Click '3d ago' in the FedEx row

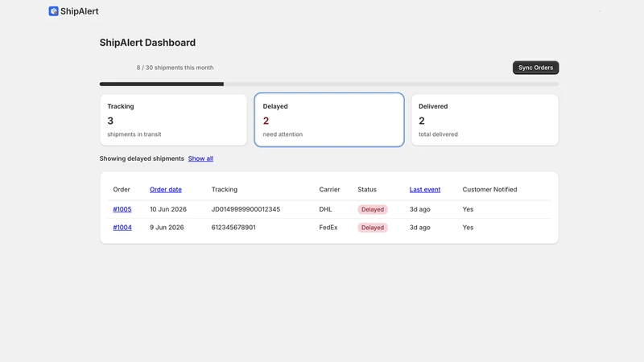tap(419, 228)
